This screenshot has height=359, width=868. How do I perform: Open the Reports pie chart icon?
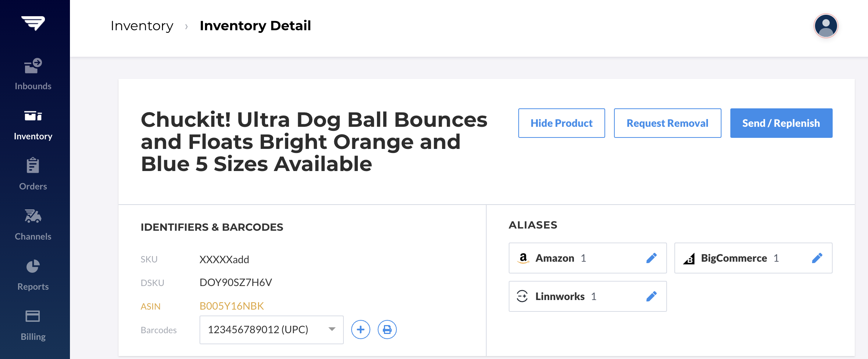(x=33, y=266)
